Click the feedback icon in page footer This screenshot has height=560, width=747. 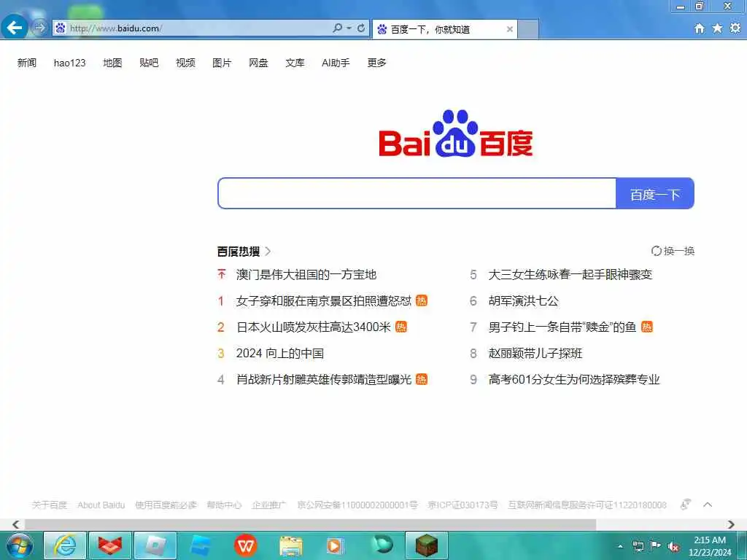point(685,505)
